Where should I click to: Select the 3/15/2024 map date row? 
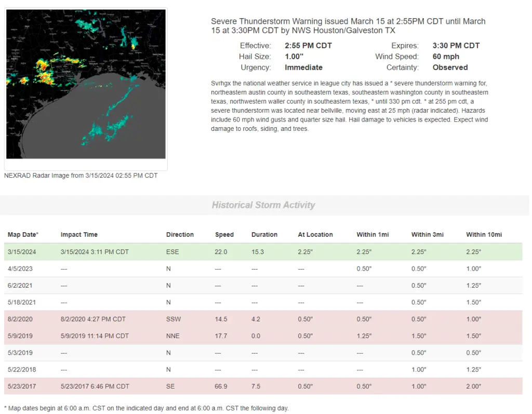click(20, 252)
